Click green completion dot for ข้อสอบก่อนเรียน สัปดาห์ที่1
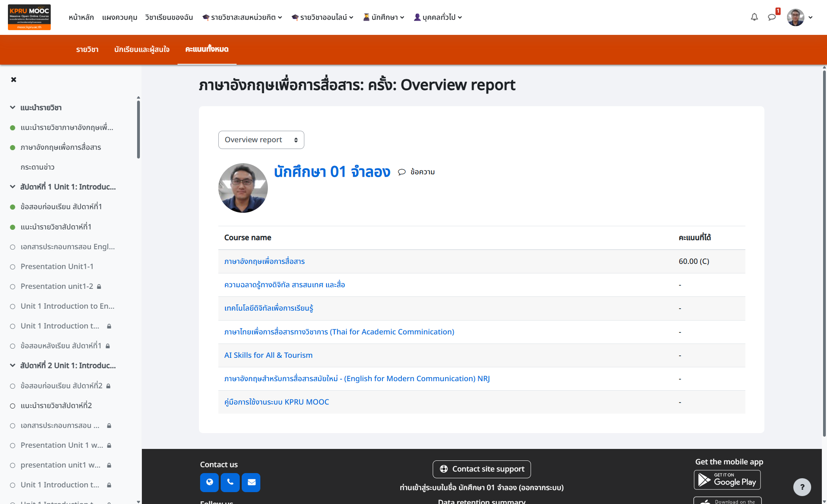The width and height of the screenshot is (827, 504). [x=13, y=207]
